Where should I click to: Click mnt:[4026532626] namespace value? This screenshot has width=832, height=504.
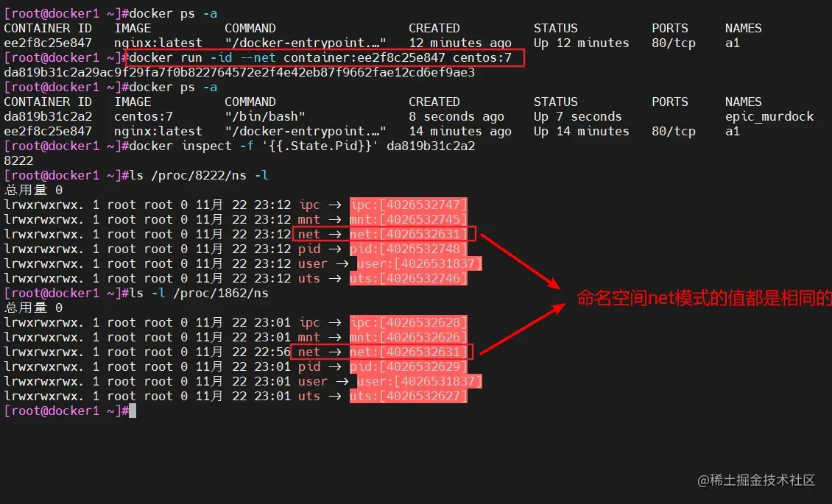click(408, 337)
